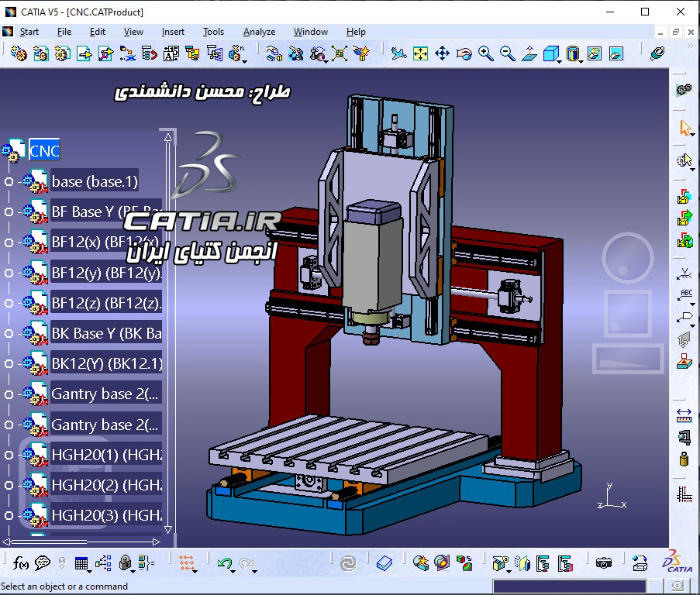This screenshot has width=700, height=595.
Task: Open the Insert menu
Action: click(173, 32)
